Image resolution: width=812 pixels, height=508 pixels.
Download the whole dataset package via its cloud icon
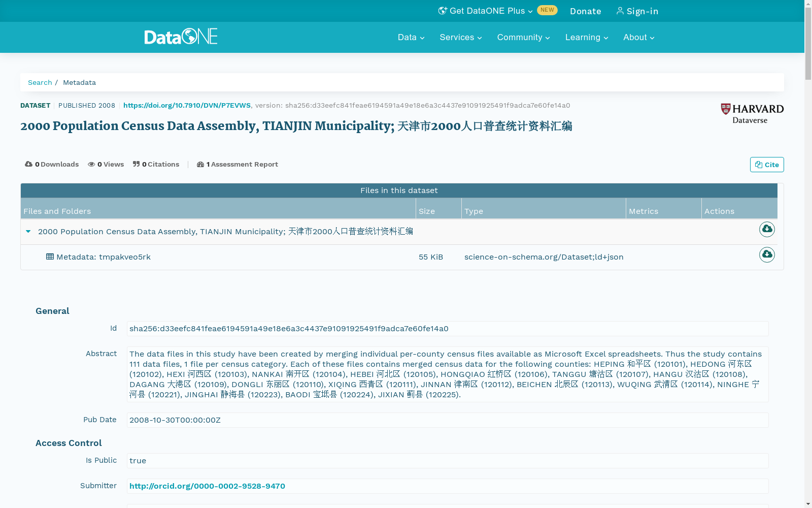(x=767, y=229)
